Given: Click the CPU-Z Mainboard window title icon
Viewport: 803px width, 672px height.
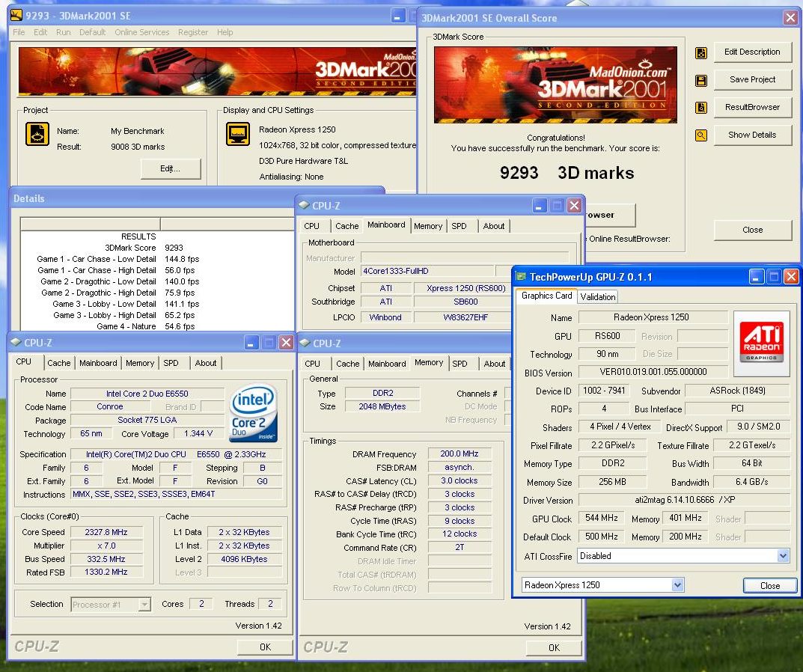Looking at the screenshot, I should pyautogui.click(x=304, y=205).
